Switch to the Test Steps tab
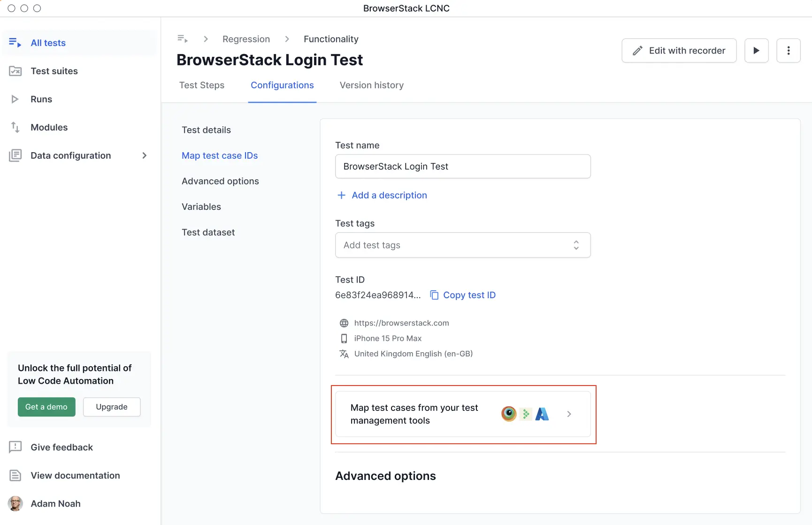The image size is (812, 525). [202, 85]
